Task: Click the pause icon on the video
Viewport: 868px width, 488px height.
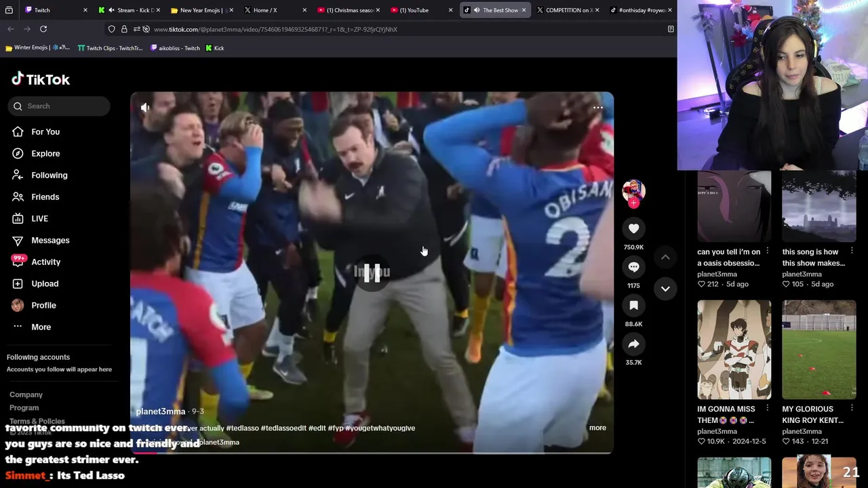Action: click(372, 273)
